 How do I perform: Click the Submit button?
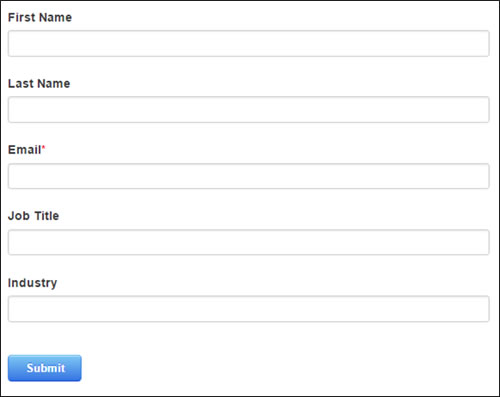pos(45,368)
